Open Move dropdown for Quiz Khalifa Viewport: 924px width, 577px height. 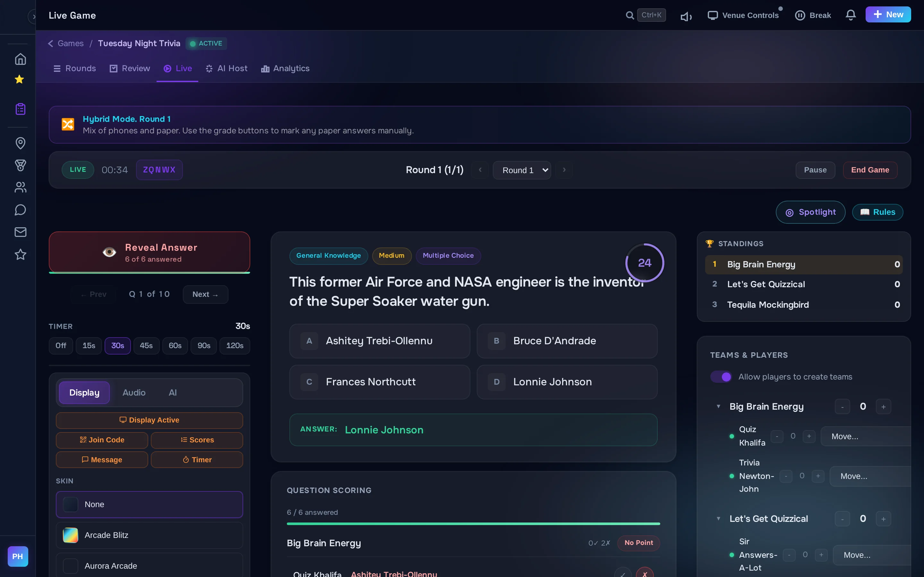tap(865, 436)
